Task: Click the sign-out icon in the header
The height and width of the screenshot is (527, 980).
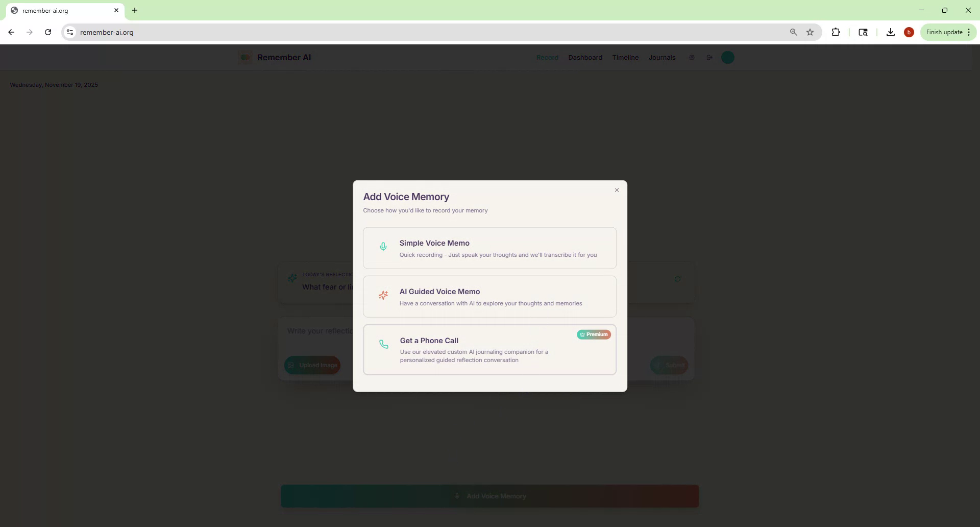Action: point(709,57)
